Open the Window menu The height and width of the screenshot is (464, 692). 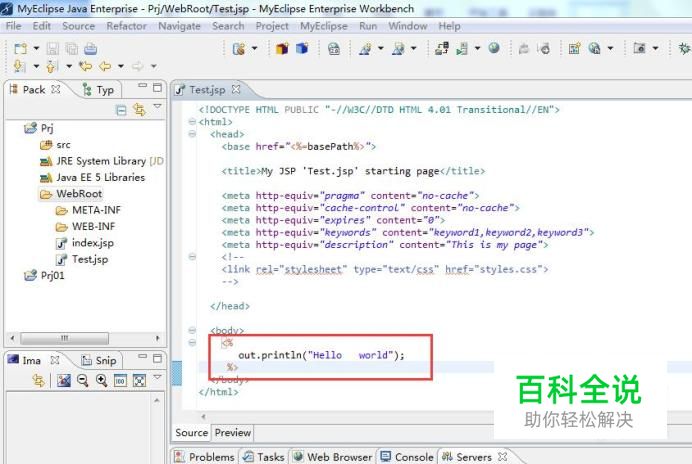point(407,26)
